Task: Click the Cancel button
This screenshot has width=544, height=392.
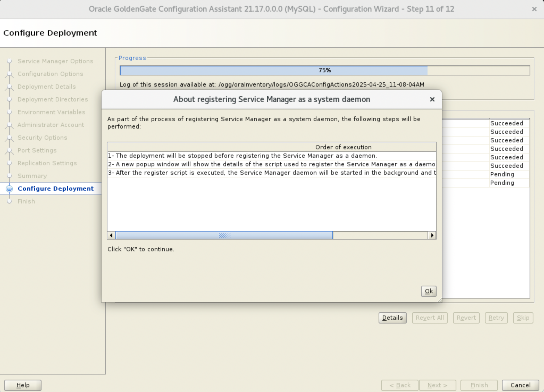Action: [520, 385]
